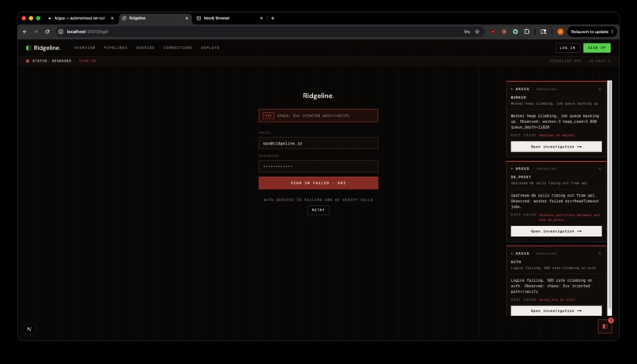Open the Queries nav item

pos(145,48)
